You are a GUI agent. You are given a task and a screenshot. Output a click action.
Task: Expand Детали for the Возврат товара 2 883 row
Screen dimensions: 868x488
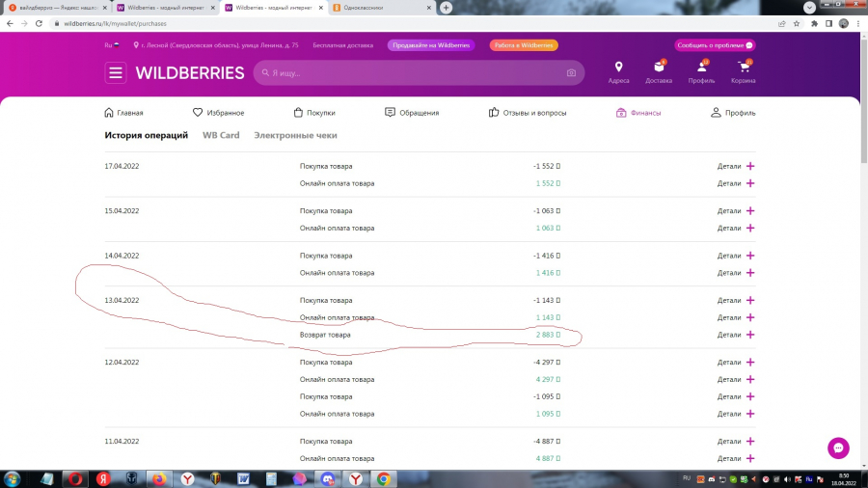pos(736,335)
